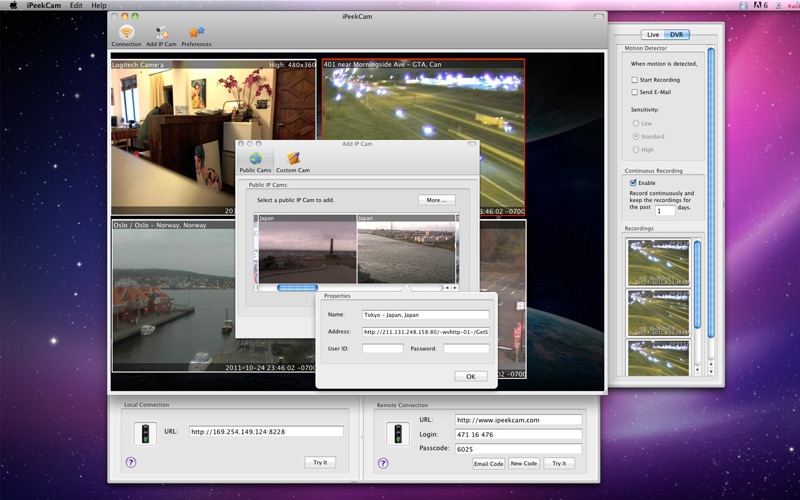Select the Public Cams globe icon
This screenshot has height=500, width=800.
click(255, 159)
